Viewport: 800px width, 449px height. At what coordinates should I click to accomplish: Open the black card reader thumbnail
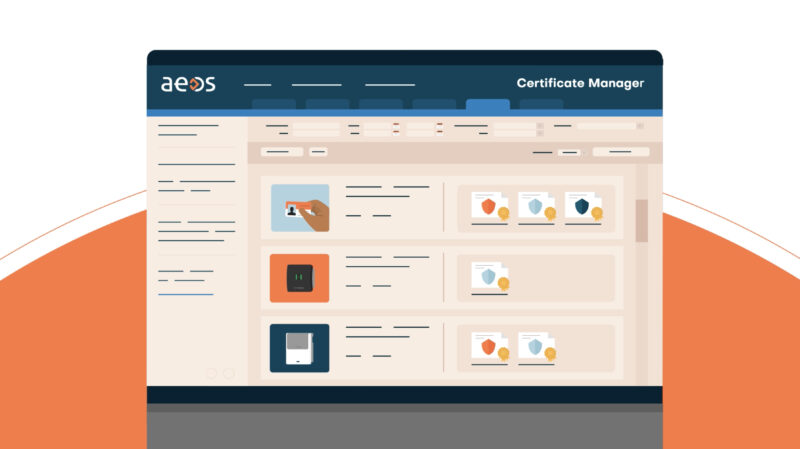(x=299, y=278)
